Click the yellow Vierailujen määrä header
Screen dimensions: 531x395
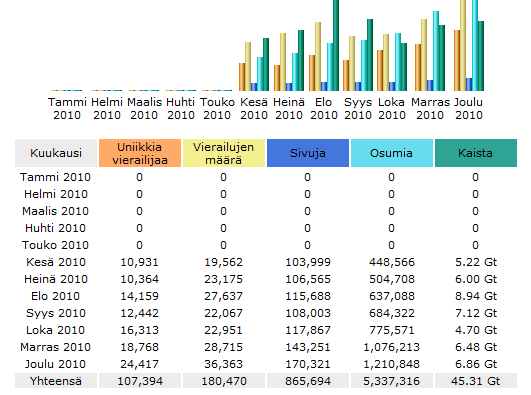(224, 153)
